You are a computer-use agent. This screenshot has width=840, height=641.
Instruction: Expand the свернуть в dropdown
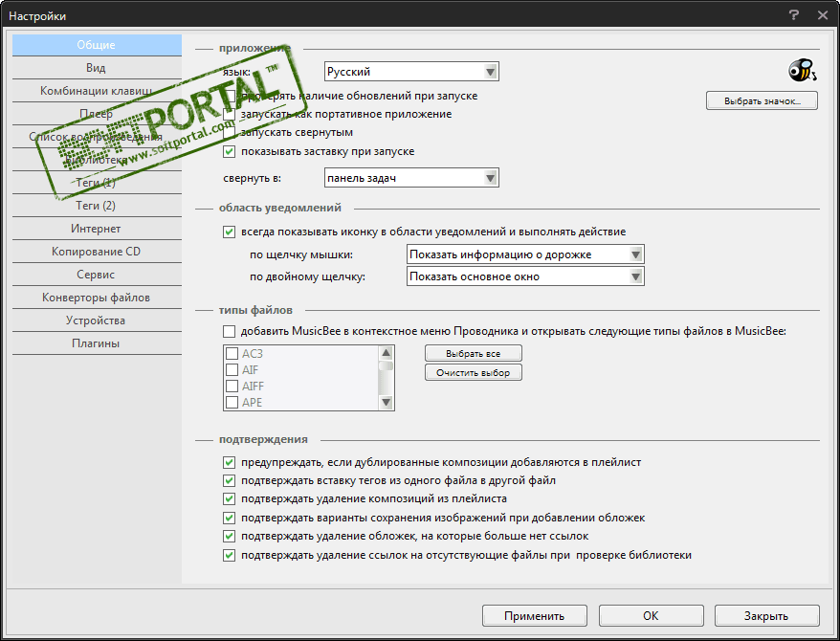click(x=411, y=178)
